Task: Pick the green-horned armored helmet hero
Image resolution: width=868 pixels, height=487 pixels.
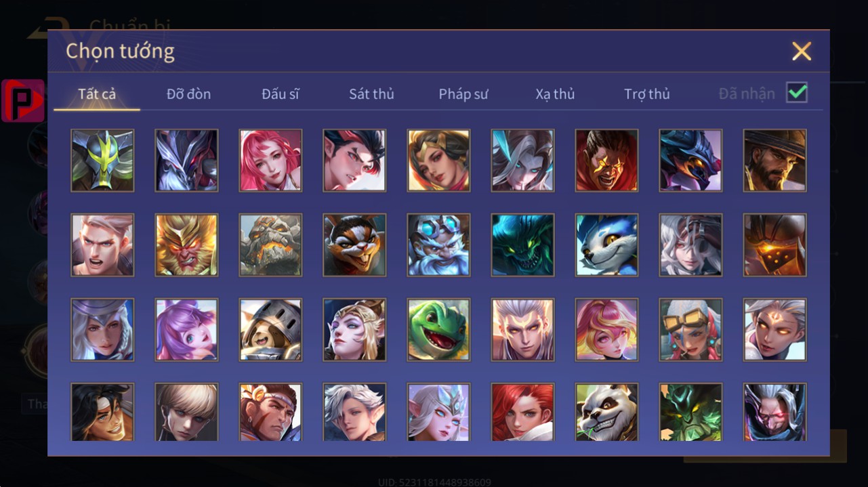Action: (x=102, y=161)
